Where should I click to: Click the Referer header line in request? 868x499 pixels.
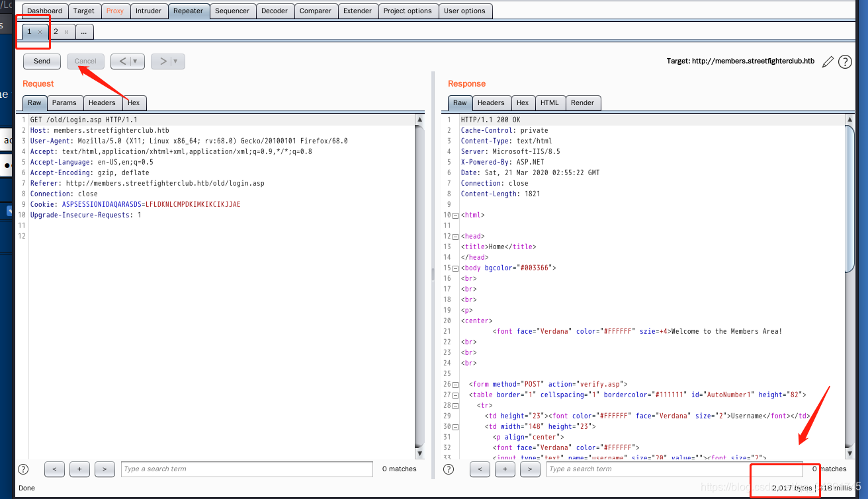(x=148, y=183)
